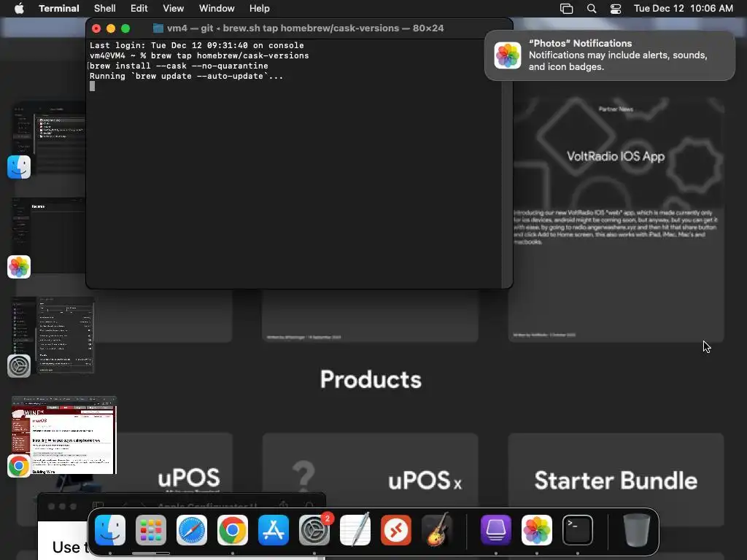Viewport: 747px width, 560px height.
Task: Open Spotlight search in menu bar
Action: pos(591,9)
